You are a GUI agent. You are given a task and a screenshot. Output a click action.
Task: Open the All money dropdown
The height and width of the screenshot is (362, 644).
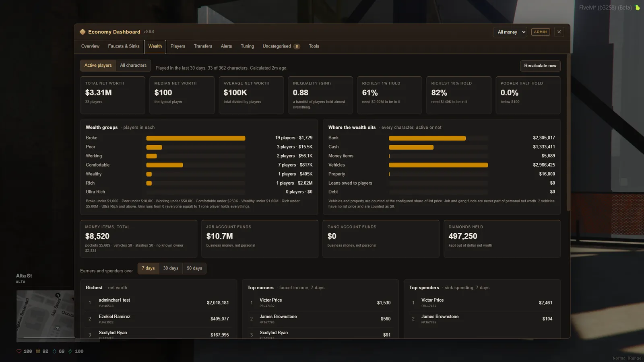click(x=510, y=32)
